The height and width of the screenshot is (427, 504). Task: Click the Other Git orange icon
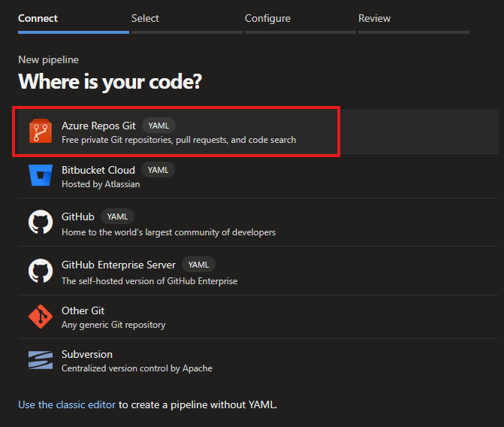pos(40,317)
